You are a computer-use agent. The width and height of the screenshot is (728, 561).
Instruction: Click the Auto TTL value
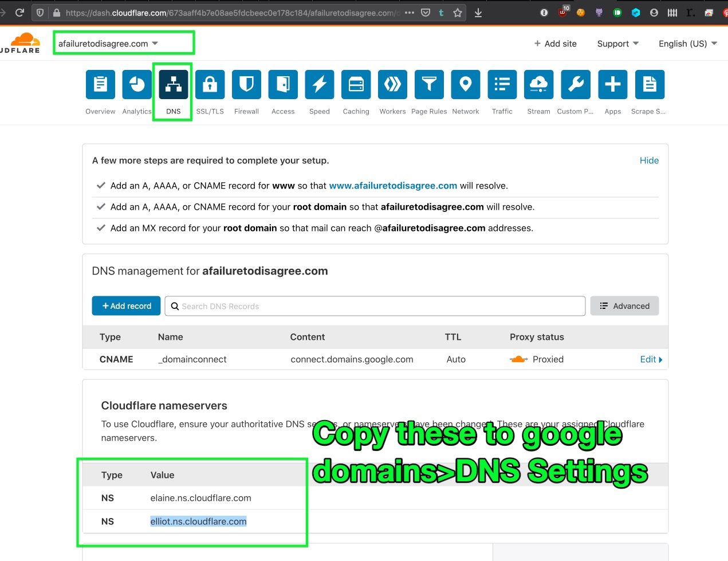pyautogui.click(x=456, y=359)
